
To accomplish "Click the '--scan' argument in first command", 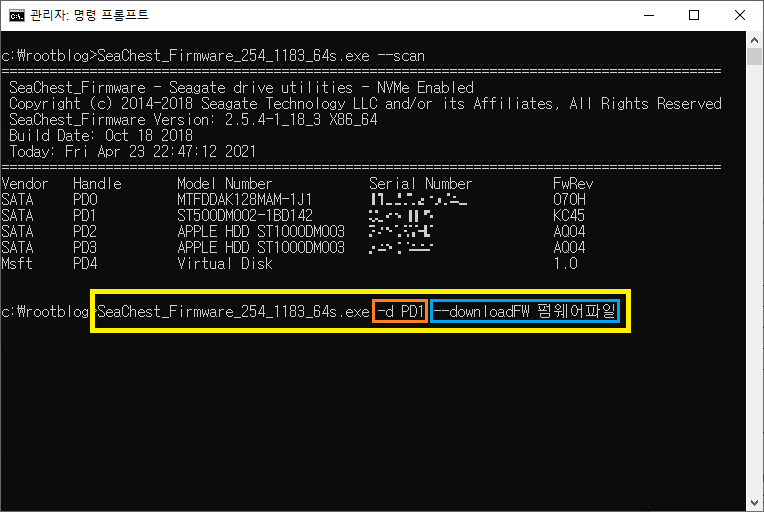I will 401,56.
